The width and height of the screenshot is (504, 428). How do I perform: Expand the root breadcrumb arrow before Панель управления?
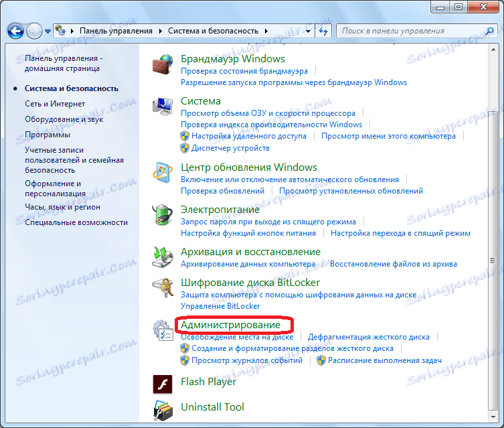click(x=72, y=31)
